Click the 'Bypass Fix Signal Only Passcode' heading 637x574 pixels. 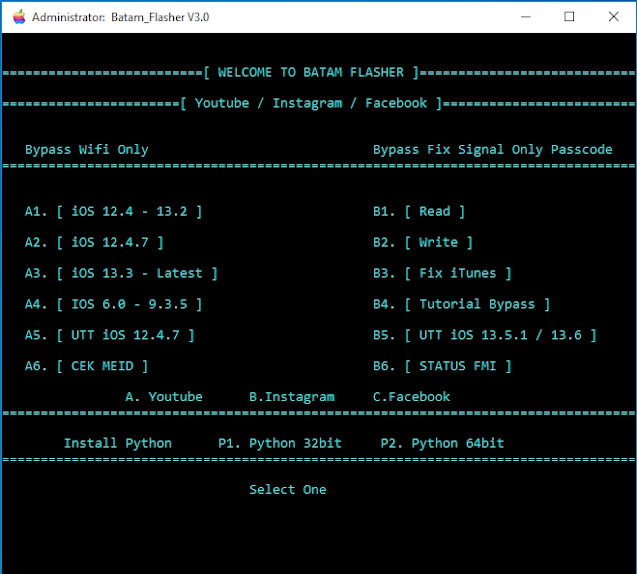[493, 149]
